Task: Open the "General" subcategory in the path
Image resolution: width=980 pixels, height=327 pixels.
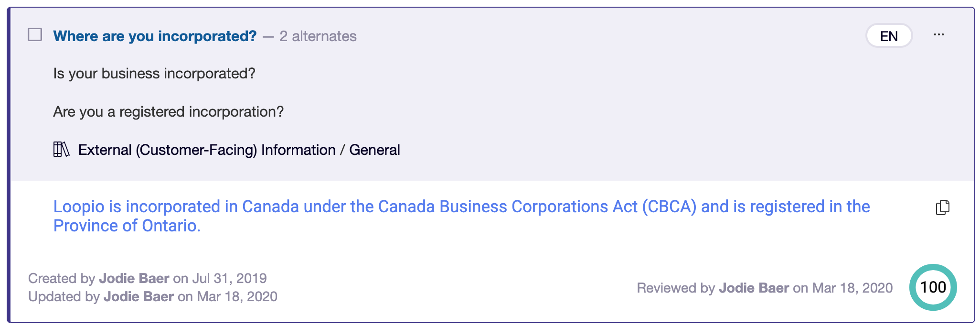Action: (x=374, y=150)
